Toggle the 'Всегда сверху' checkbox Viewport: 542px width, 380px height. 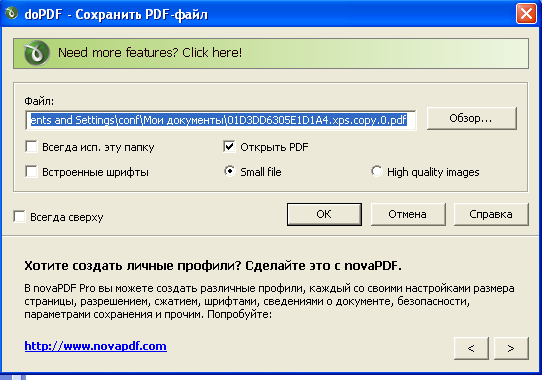tap(19, 217)
